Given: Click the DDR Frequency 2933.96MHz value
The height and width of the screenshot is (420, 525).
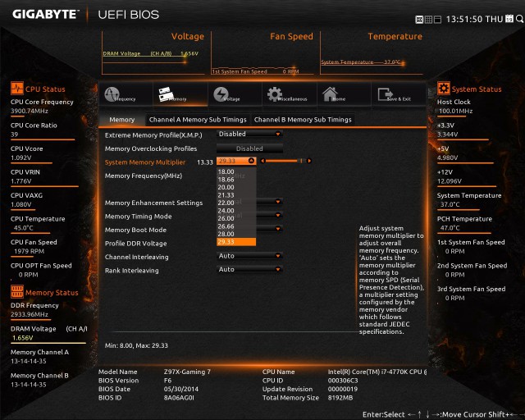Looking at the screenshot, I should [30, 314].
